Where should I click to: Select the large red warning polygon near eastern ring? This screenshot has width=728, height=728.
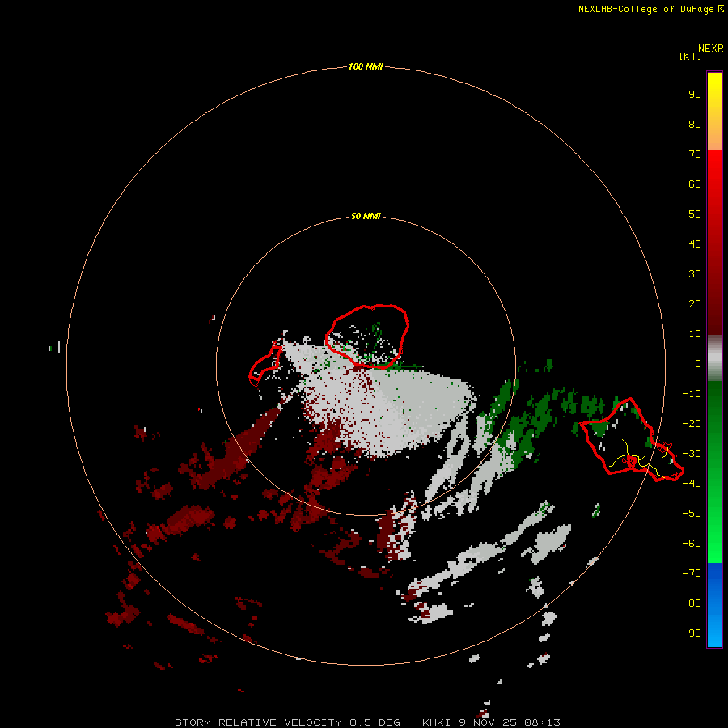click(x=632, y=439)
